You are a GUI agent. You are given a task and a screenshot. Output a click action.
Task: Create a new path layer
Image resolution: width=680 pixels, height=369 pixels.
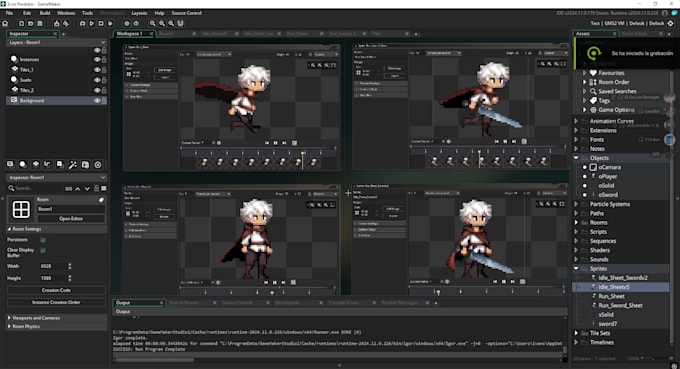(48, 164)
